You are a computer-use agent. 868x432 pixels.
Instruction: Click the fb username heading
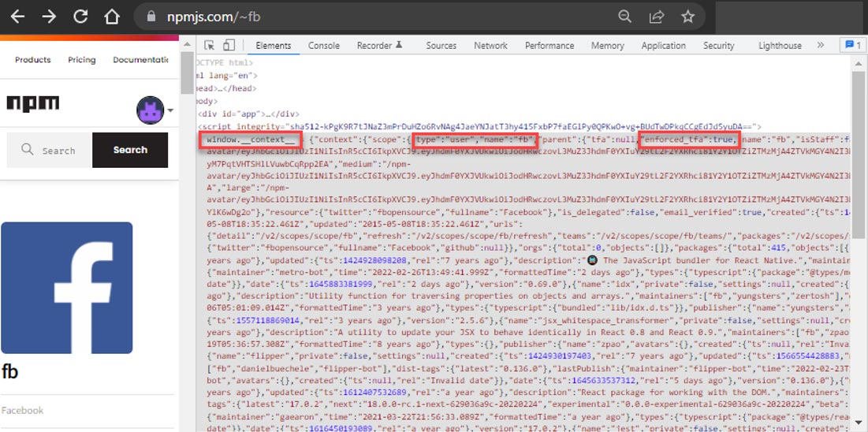pyautogui.click(x=9, y=371)
